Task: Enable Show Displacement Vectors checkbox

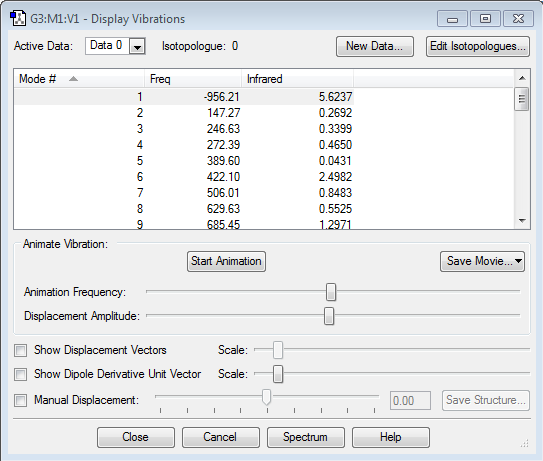Action: 20,350
